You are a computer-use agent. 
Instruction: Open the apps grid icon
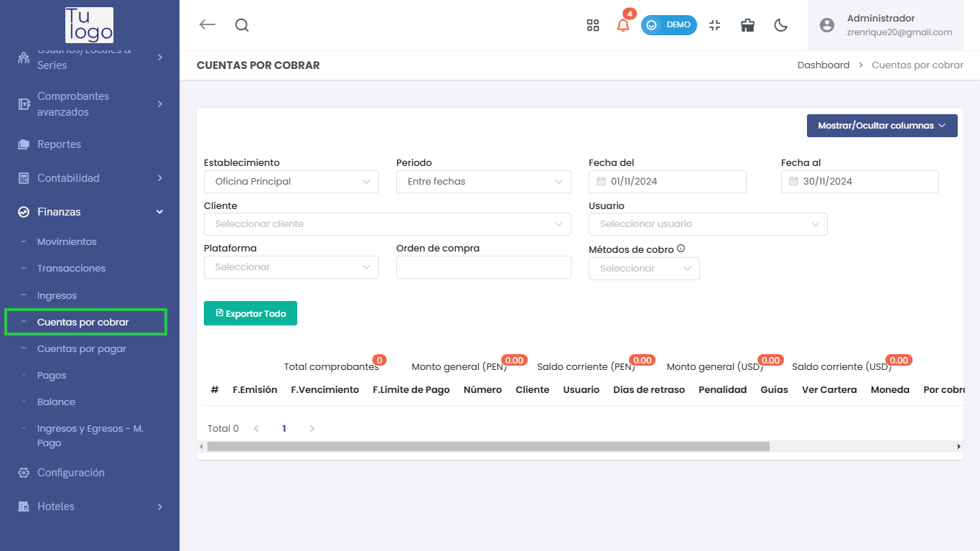coord(592,25)
